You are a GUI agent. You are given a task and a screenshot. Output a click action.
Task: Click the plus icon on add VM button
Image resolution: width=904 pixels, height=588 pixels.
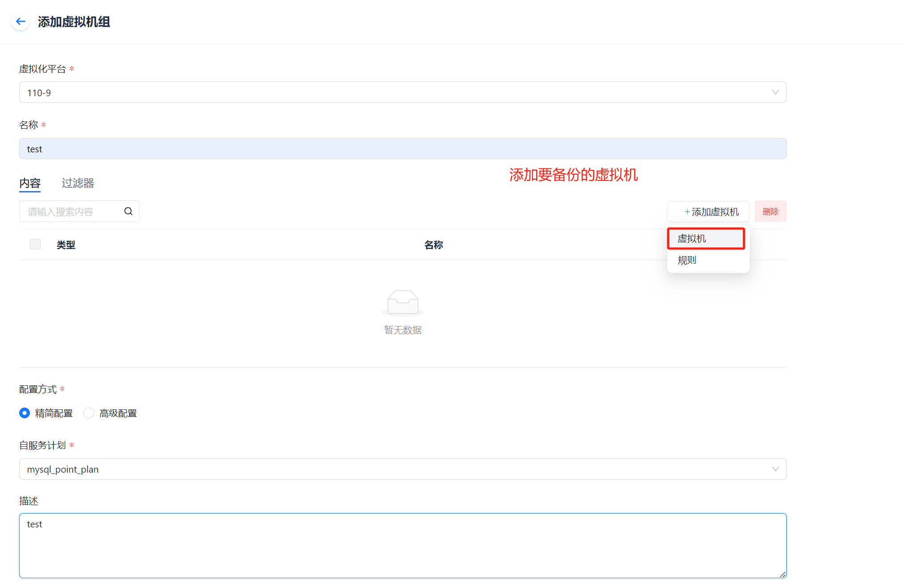687,212
